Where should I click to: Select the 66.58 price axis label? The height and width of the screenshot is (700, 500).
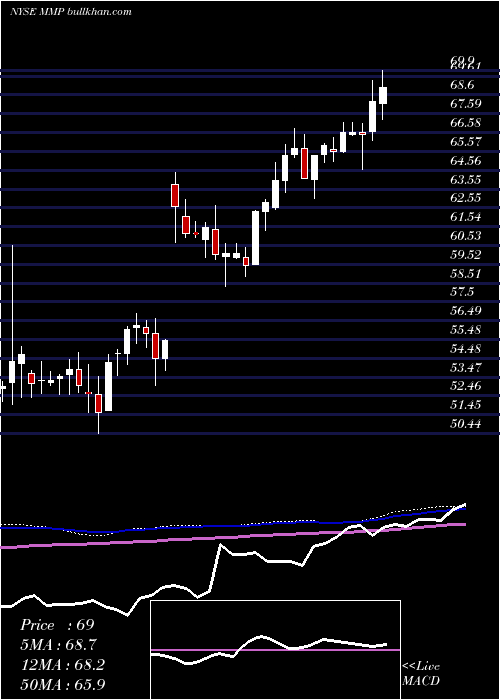click(x=466, y=123)
